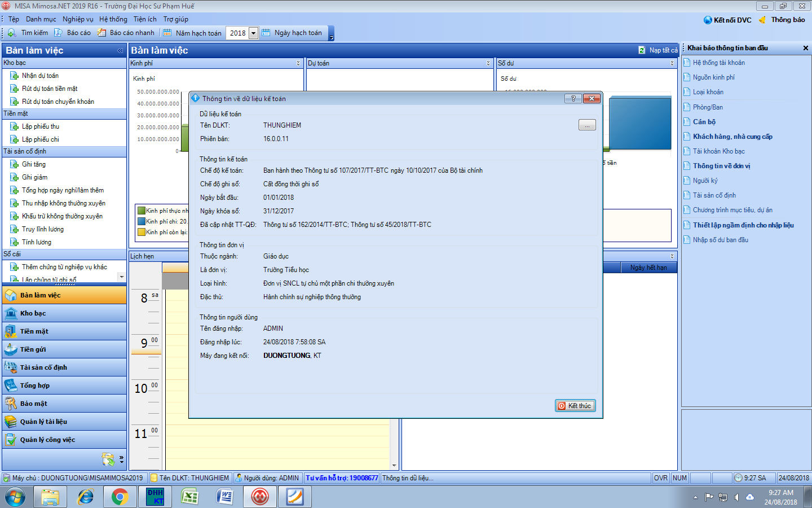Image resolution: width=812 pixels, height=508 pixels.
Task: Collapse Dự toán widget
Action: click(x=488, y=63)
